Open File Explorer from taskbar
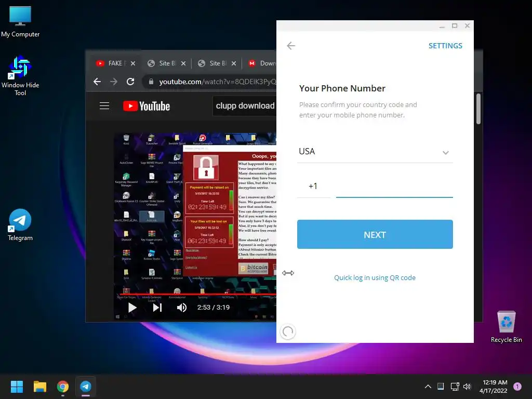532x399 pixels. point(39,387)
